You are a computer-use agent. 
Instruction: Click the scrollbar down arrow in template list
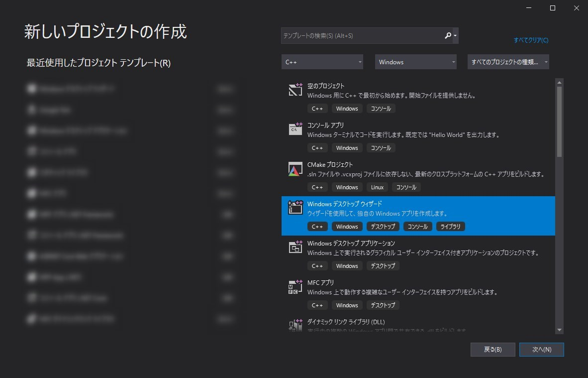coord(559,330)
